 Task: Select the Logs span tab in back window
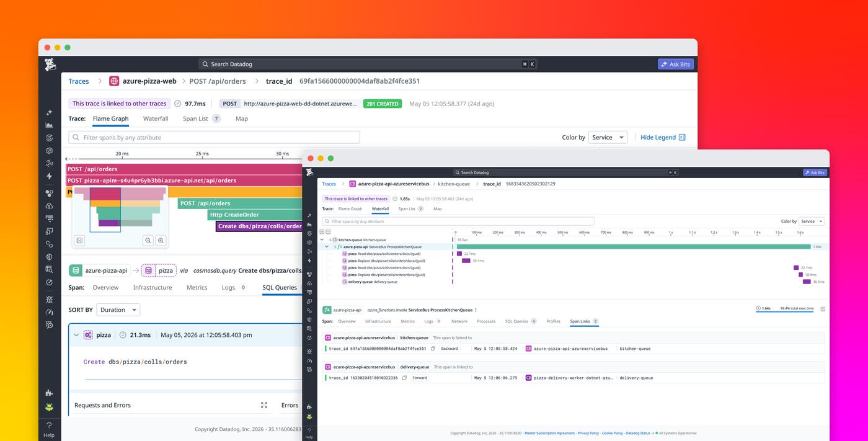(234, 288)
